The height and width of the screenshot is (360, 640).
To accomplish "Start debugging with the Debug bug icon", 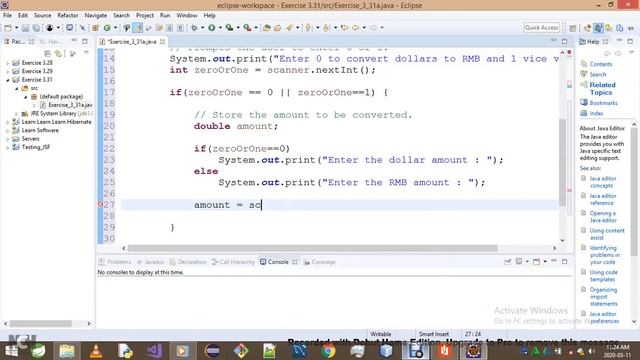I will click(x=194, y=28).
